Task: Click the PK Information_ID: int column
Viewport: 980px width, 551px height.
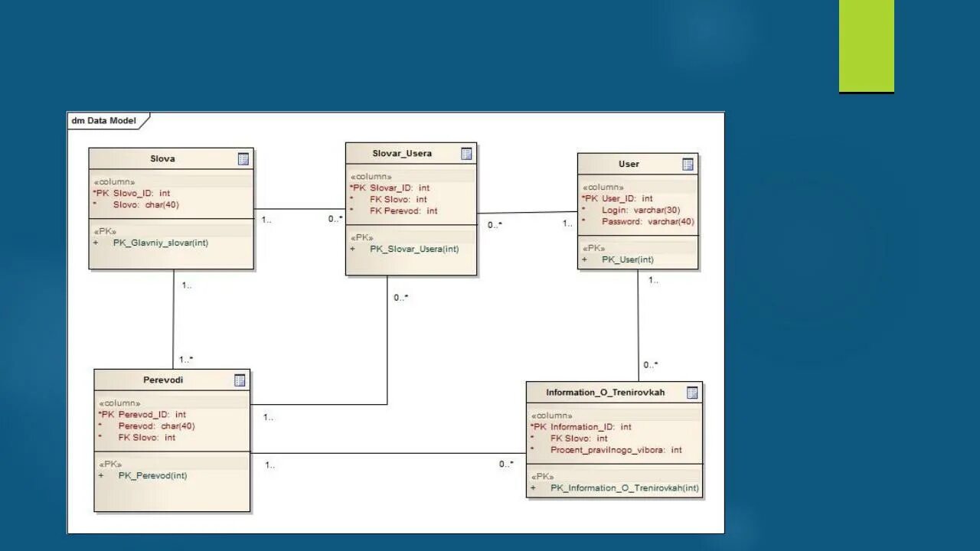Action: [581, 427]
